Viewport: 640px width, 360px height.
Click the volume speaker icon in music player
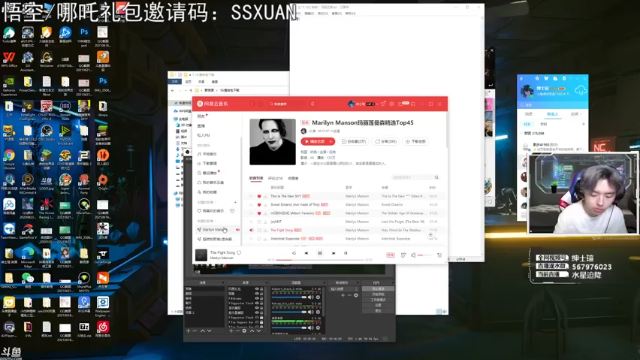click(413, 255)
